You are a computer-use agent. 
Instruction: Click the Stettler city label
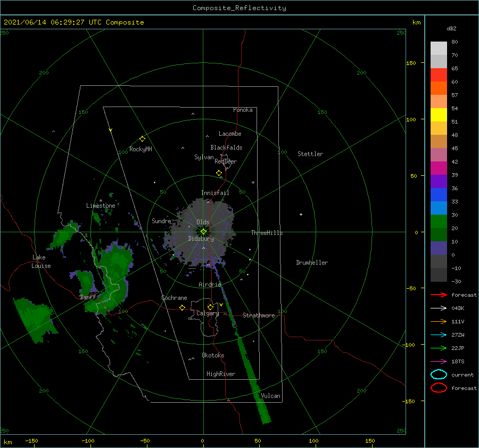[310, 154]
